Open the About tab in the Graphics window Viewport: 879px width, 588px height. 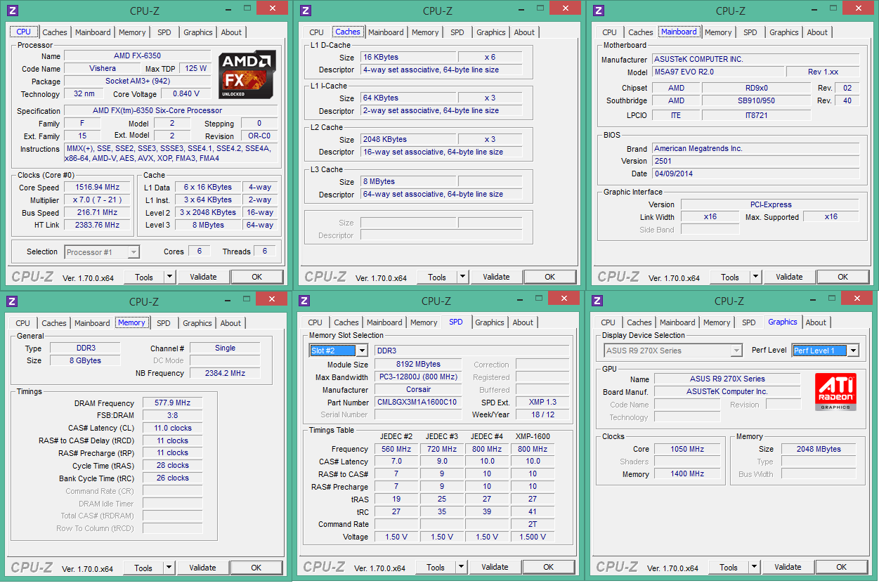(x=816, y=322)
